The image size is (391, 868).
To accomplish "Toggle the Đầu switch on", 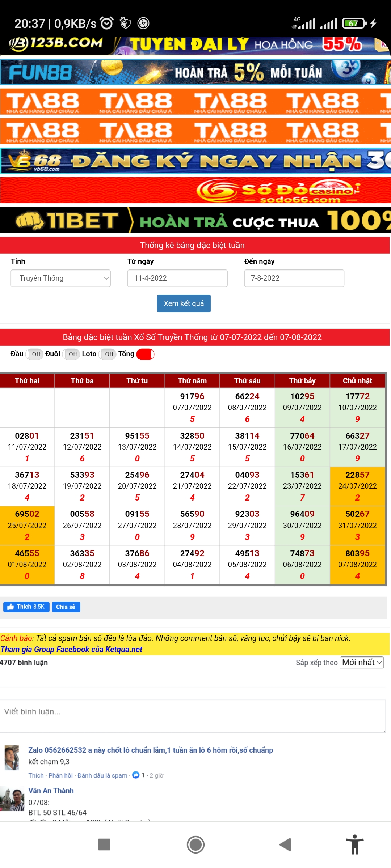I will coord(34,354).
